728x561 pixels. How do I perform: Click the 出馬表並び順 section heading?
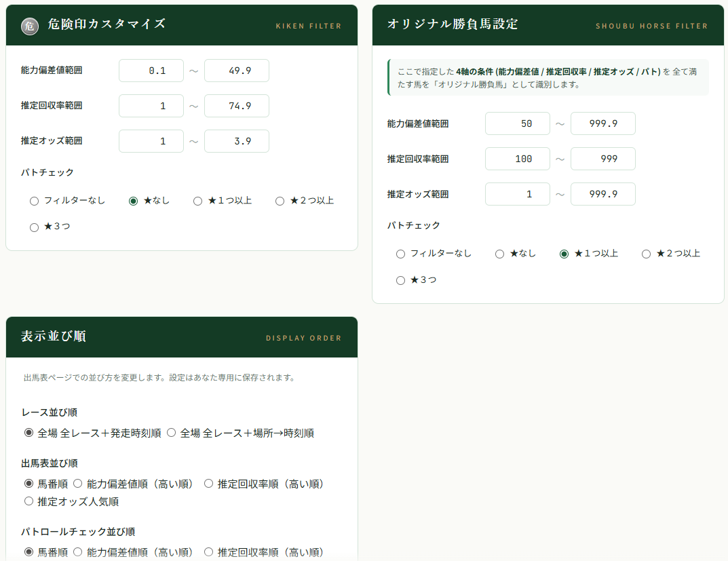point(50,463)
